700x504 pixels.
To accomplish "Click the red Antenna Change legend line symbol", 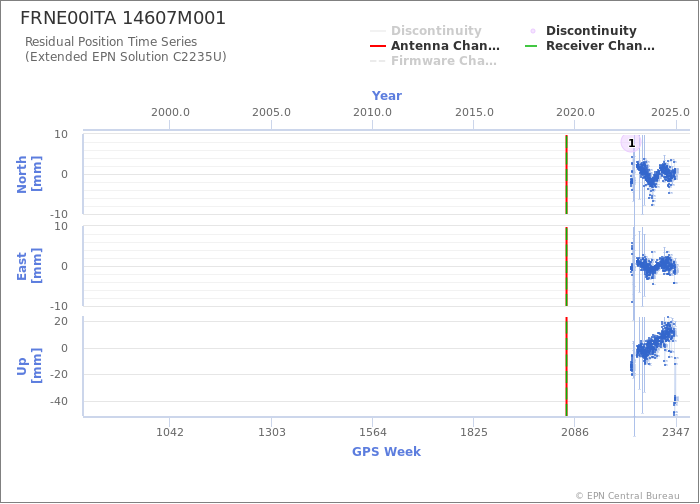I will [378, 46].
